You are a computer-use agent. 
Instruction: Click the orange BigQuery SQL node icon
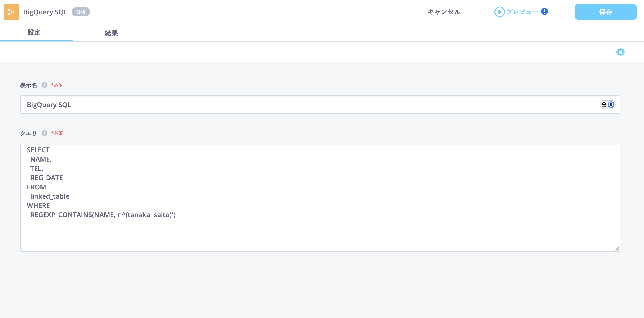coord(11,12)
